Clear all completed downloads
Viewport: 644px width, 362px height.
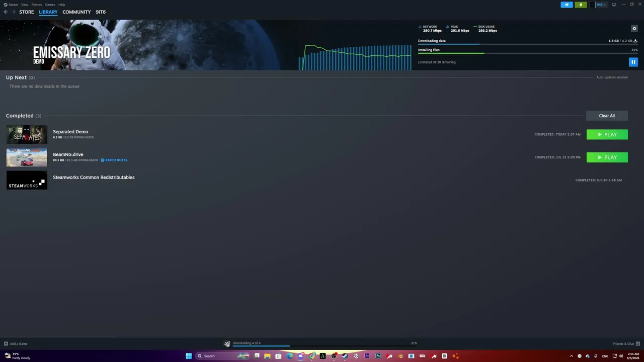(x=607, y=116)
